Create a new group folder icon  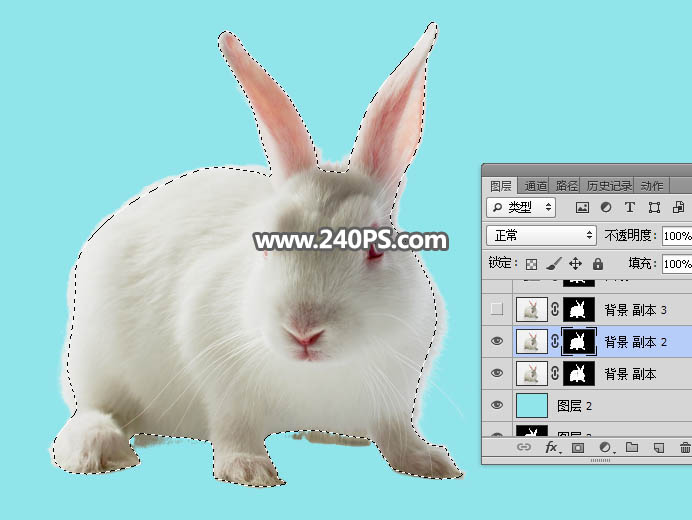tap(632, 447)
